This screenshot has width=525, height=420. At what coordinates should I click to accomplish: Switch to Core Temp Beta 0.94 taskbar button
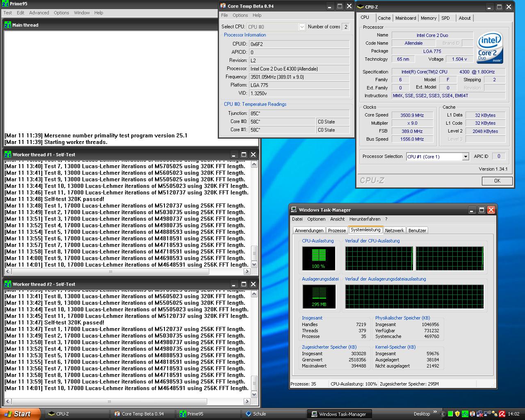(x=142, y=414)
